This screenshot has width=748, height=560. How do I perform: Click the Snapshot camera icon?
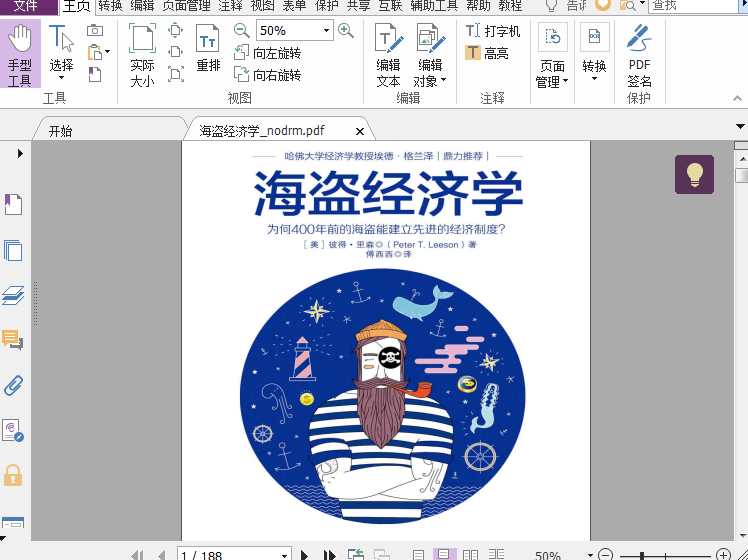pos(95,31)
